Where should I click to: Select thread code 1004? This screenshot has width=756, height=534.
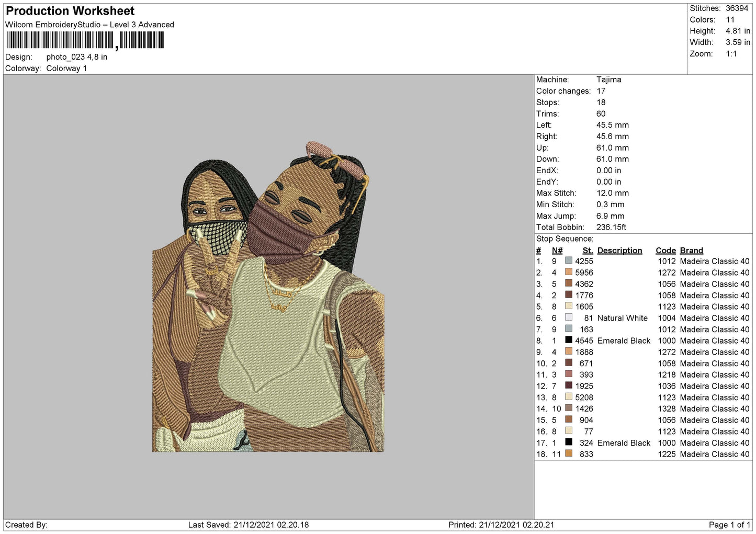point(667,318)
